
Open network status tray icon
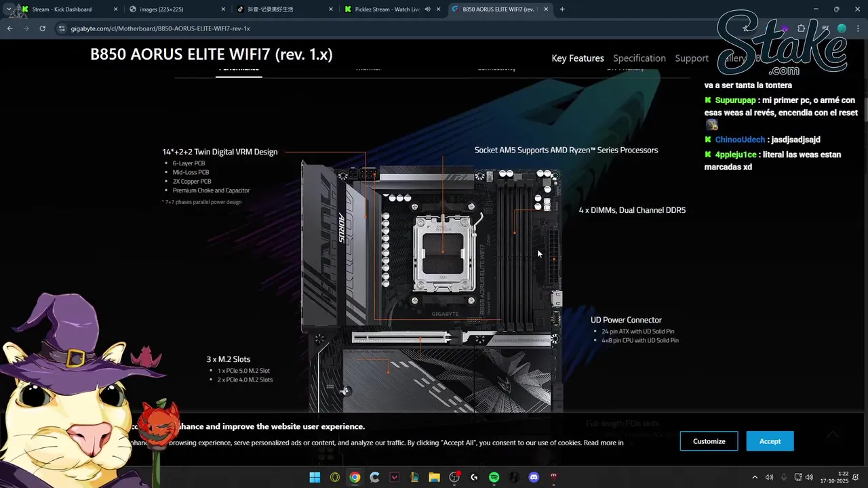[798, 477]
